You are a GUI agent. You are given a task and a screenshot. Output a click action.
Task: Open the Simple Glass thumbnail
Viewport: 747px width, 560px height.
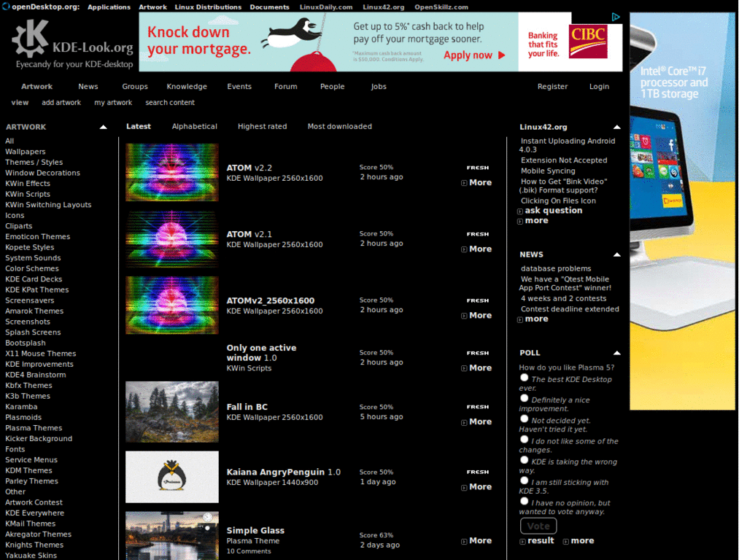tap(172, 536)
